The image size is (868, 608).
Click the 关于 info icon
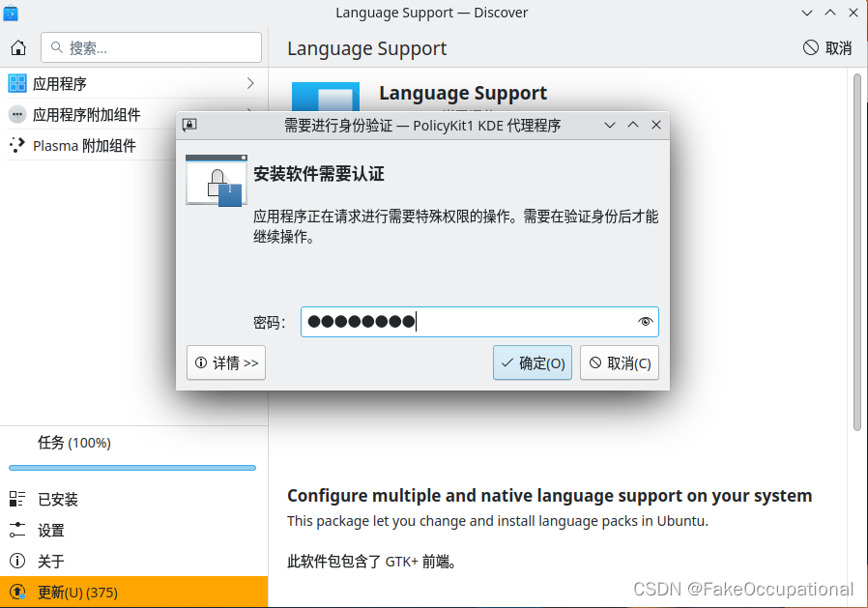click(17, 561)
